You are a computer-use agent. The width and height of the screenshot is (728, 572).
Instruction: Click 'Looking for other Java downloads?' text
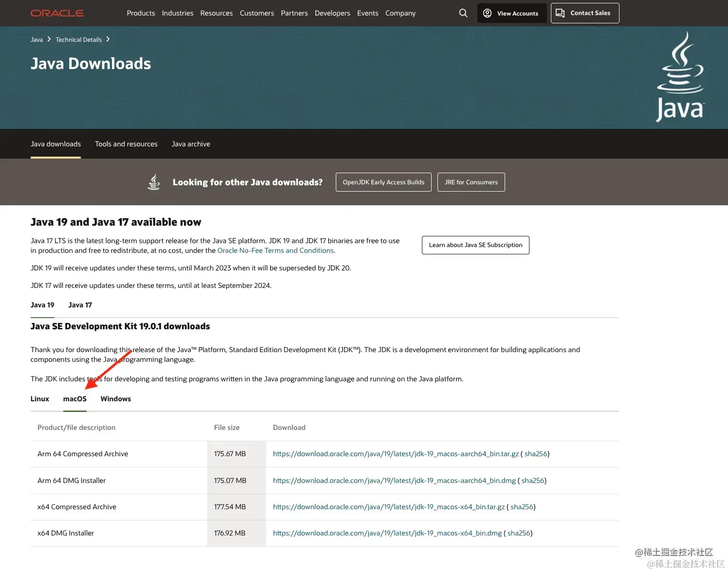point(248,182)
